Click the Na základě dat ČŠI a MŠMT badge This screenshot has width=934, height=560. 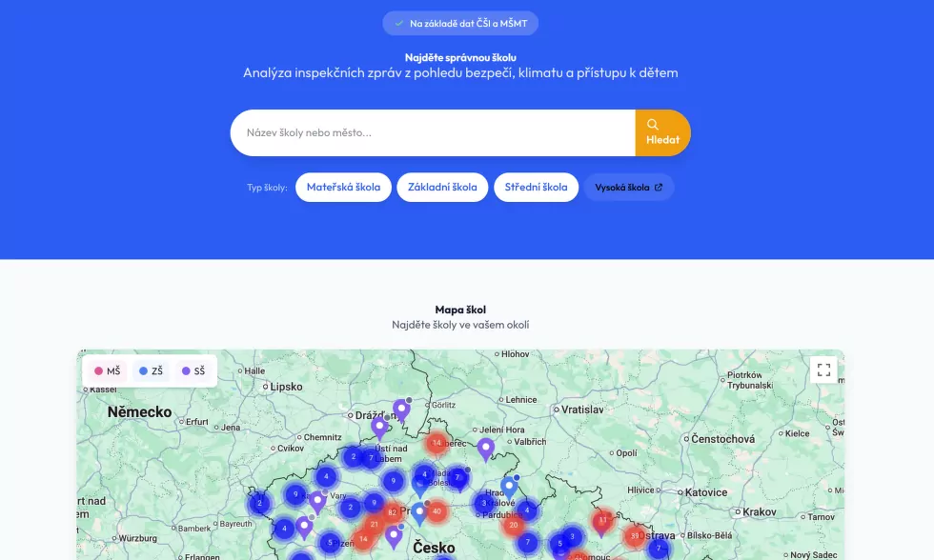460,23
